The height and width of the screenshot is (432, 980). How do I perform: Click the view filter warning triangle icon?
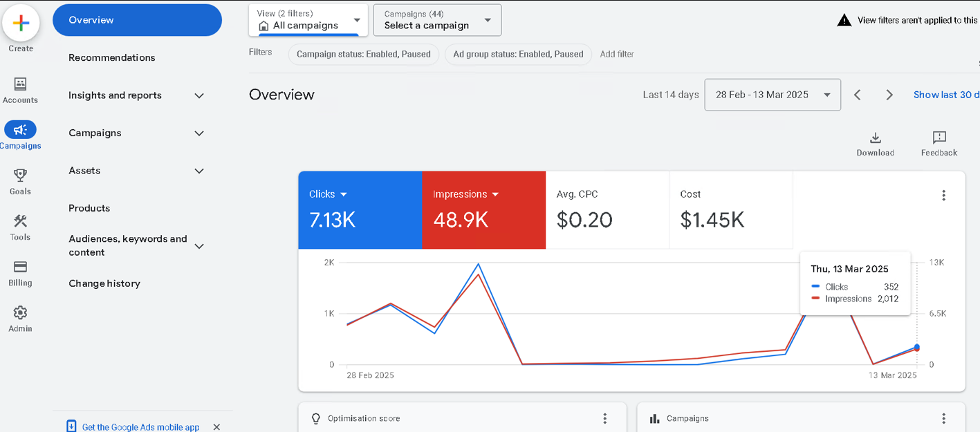844,20
